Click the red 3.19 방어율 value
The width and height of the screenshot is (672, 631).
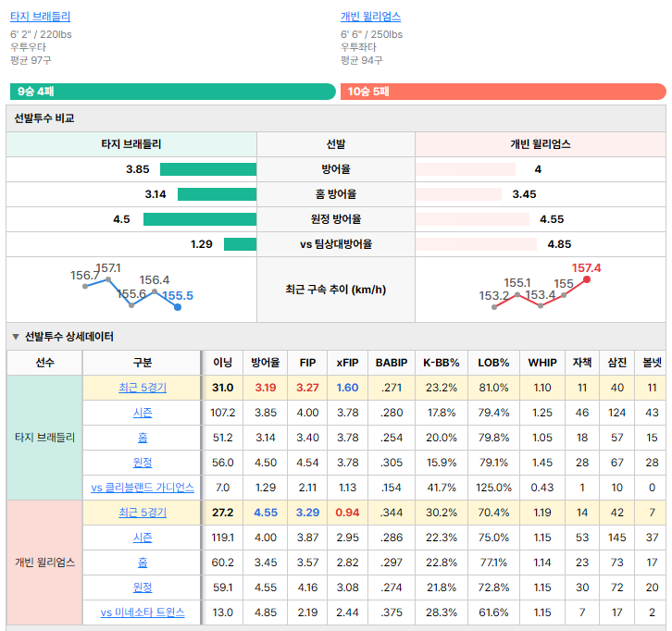[x=266, y=388]
